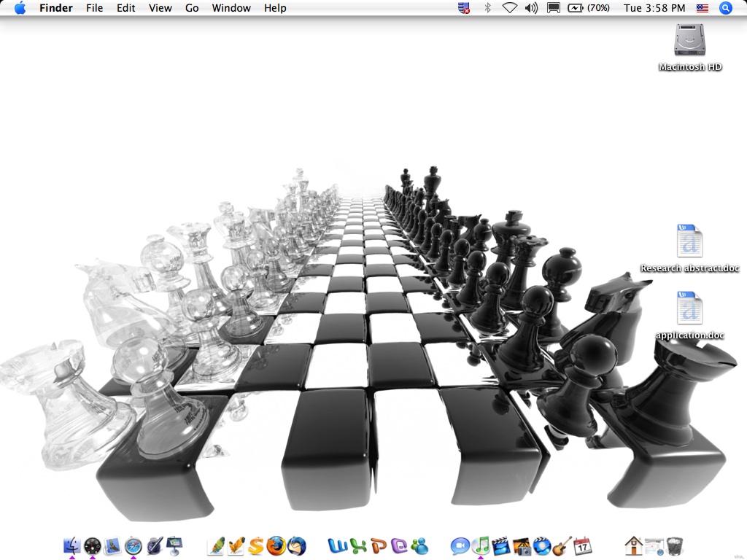Open the Go menu
Image resolution: width=747 pixels, height=560 pixels.
(x=192, y=7)
